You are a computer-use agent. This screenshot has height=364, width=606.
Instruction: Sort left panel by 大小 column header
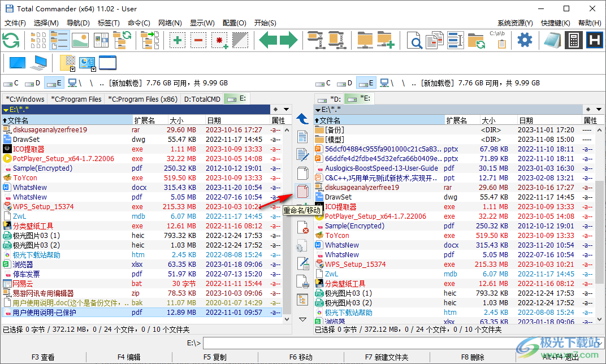coord(186,120)
